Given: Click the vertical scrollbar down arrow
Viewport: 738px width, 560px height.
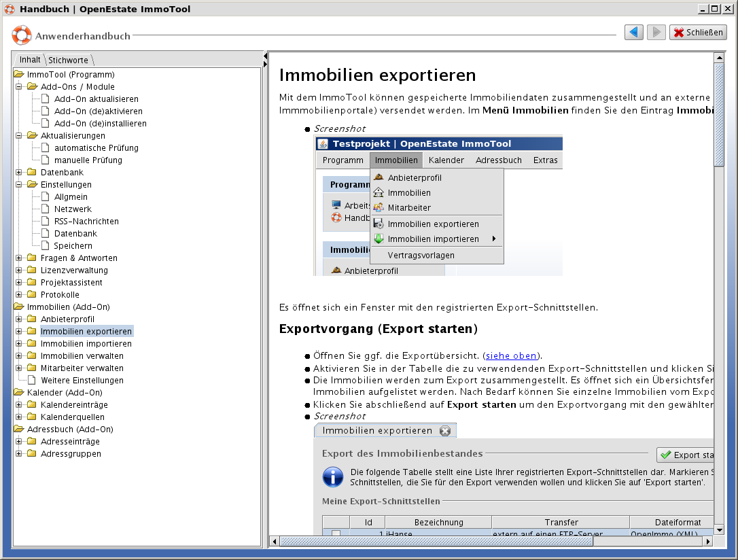Looking at the screenshot, I should coord(719,530).
